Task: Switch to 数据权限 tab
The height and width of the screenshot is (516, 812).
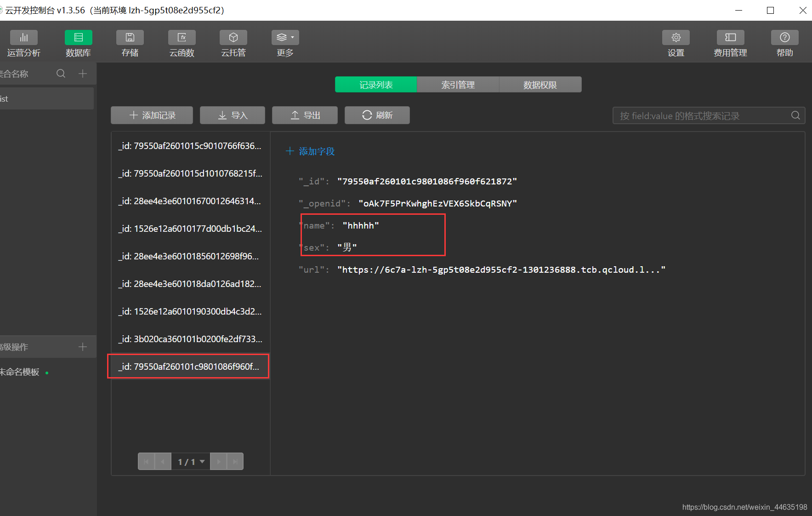Action: (540, 85)
